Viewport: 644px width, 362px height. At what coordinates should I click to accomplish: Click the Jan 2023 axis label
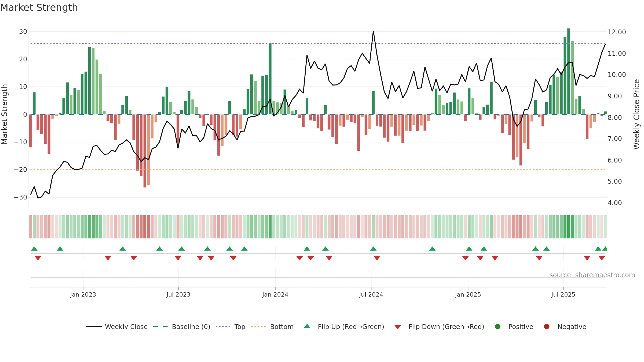[x=83, y=294]
